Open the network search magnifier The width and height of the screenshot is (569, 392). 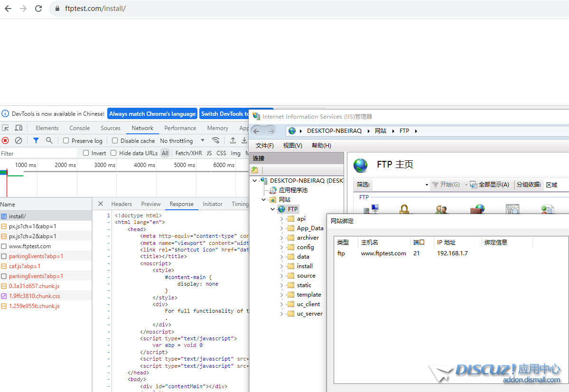click(49, 140)
